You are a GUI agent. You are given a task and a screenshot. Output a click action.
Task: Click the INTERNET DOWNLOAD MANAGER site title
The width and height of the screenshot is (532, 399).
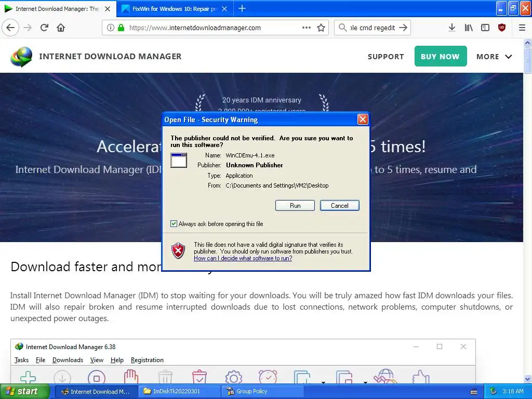[110, 56]
